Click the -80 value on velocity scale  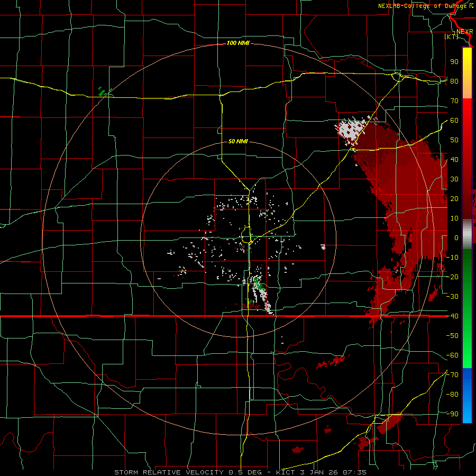click(x=452, y=395)
